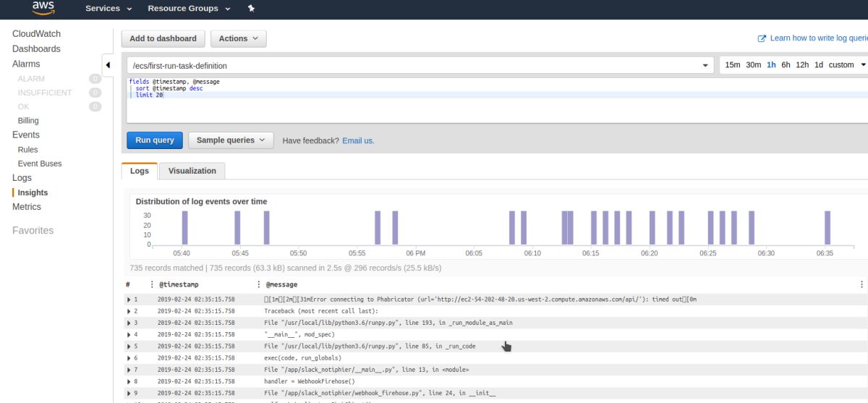Sort by the @timestamp column header
Image resolution: width=868 pixels, height=403 pixels.
point(179,284)
